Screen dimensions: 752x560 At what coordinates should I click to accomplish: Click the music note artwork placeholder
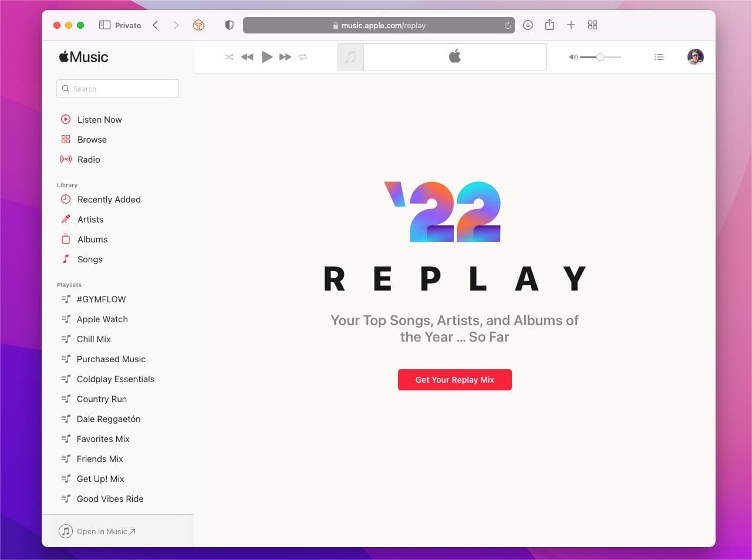351,57
